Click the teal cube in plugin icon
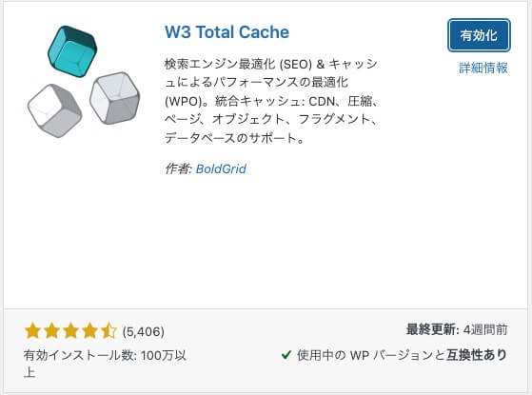This screenshot has height=395, width=532. (x=72, y=51)
